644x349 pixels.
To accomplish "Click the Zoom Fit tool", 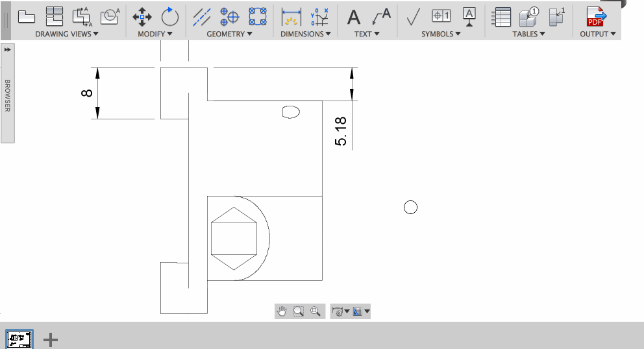I will (x=316, y=311).
